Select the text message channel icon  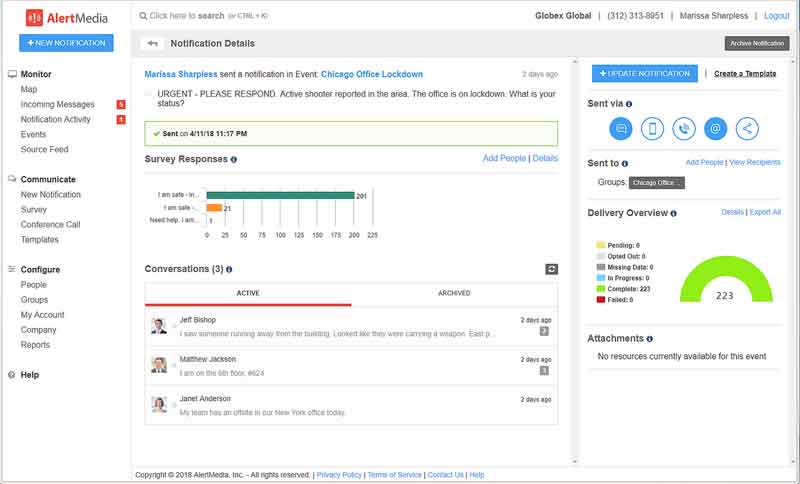pyautogui.click(x=620, y=129)
